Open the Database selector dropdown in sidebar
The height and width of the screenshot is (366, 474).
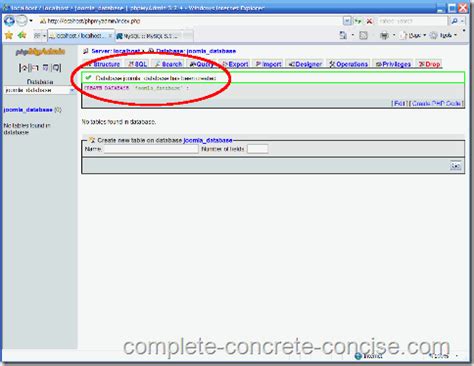pyautogui.click(x=40, y=90)
